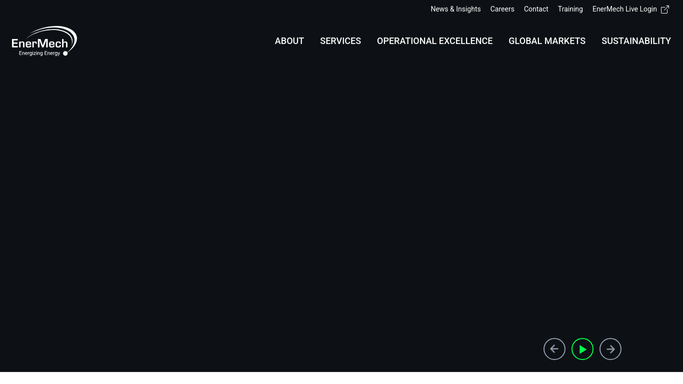Click the white strip below the hero banner
Viewport: 683px width, 384px height.
pyautogui.click(x=342, y=378)
